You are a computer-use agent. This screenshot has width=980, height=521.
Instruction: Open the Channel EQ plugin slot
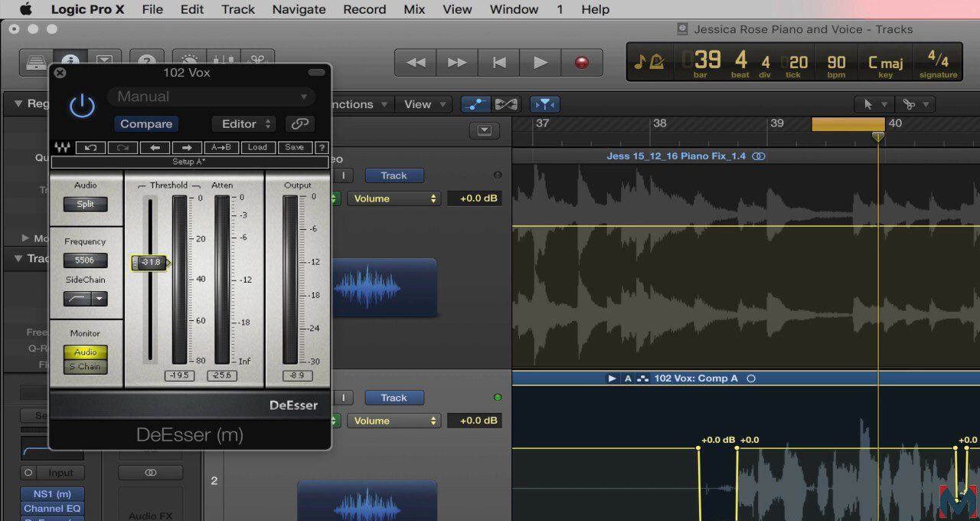coord(53,509)
